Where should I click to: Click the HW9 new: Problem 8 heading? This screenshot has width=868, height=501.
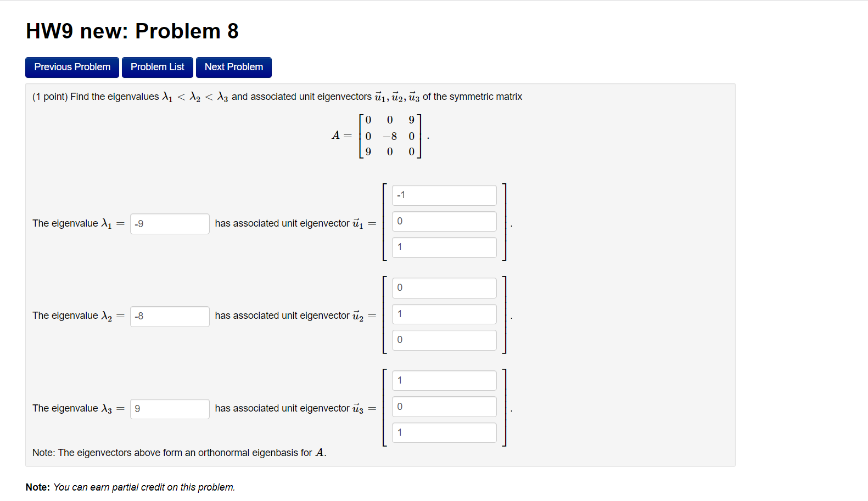132,31
